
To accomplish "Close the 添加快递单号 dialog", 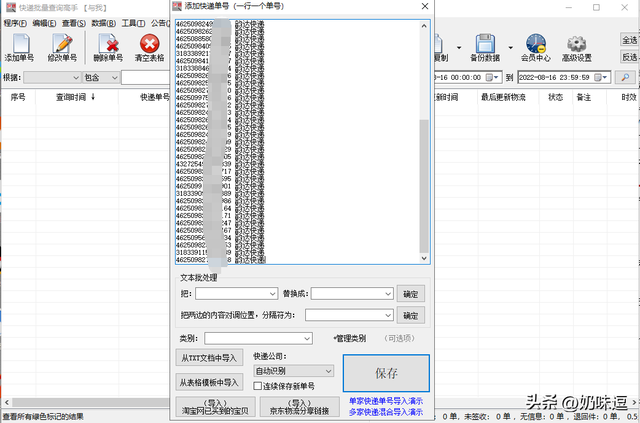I will click(x=425, y=6).
